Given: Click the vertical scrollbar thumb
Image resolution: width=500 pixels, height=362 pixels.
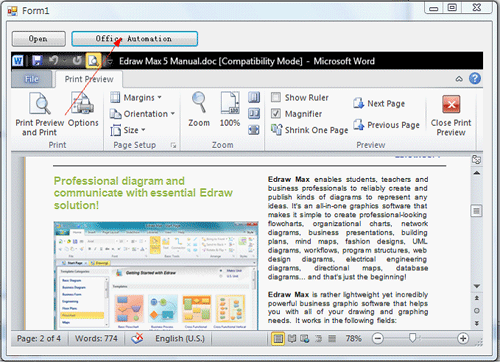Looking at the screenshot, I should [x=477, y=211].
